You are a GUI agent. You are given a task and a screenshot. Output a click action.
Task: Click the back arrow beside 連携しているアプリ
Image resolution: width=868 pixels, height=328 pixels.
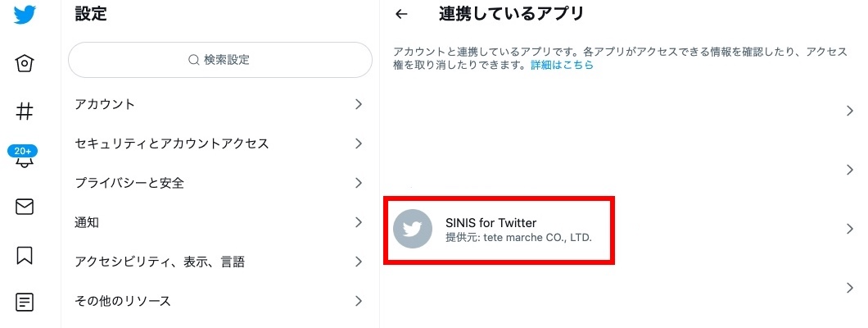[401, 15]
